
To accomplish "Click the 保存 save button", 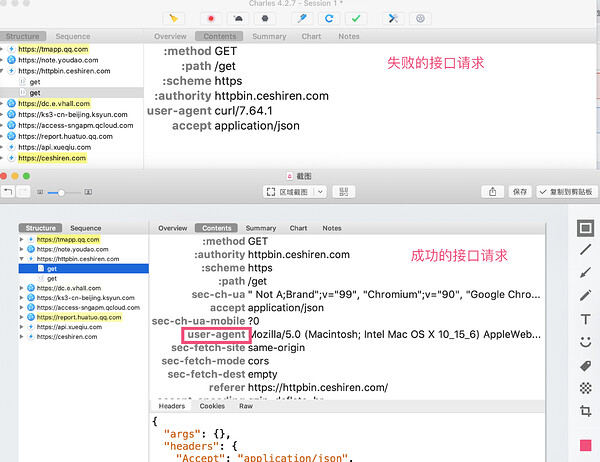I will pyautogui.click(x=520, y=192).
